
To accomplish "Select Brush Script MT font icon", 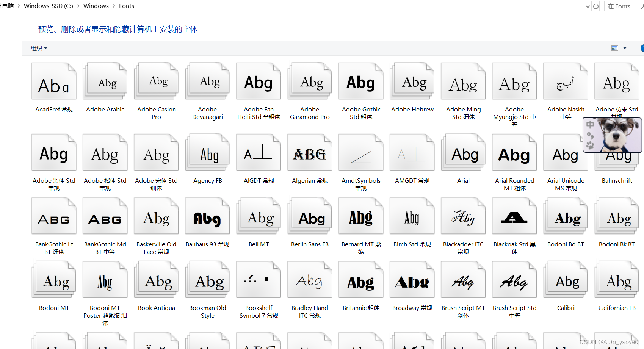I will (x=463, y=280).
